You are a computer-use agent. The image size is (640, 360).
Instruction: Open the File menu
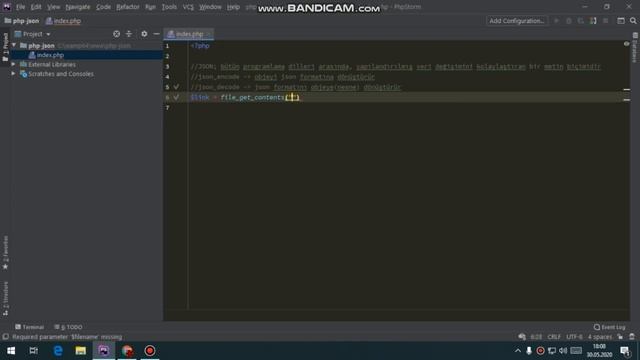click(20, 7)
